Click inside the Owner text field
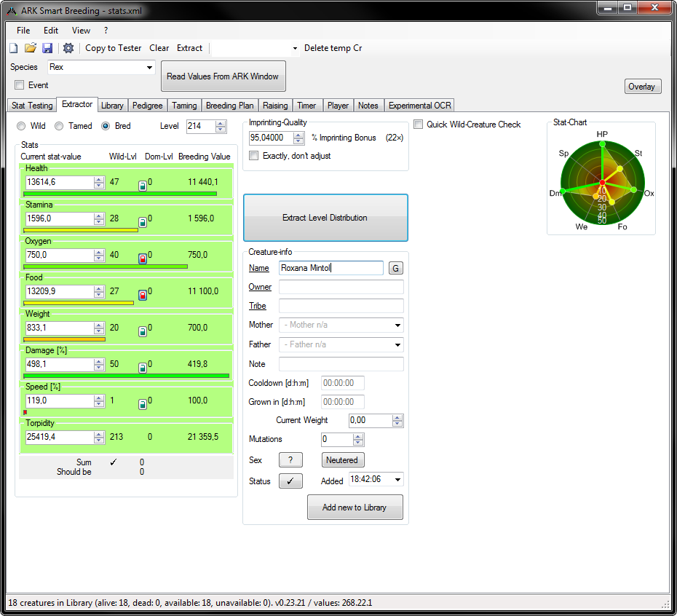The image size is (677, 616). coord(341,287)
